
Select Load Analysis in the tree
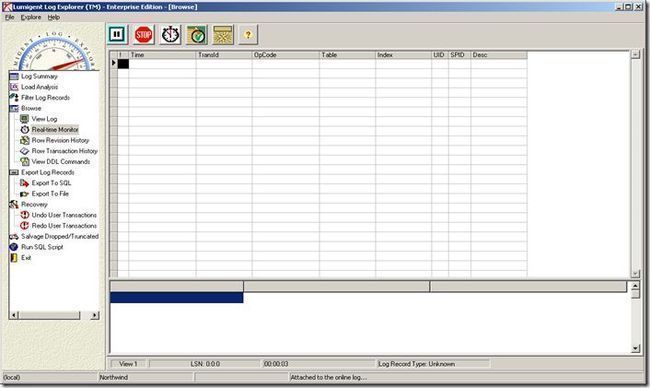pyautogui.click(x=39, y=87)
